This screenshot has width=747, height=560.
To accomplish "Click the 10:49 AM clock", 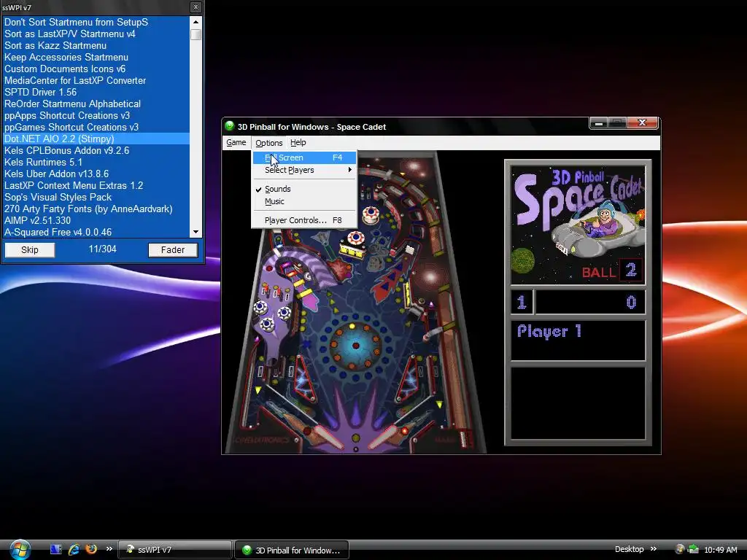I will [x=720, y=550].
